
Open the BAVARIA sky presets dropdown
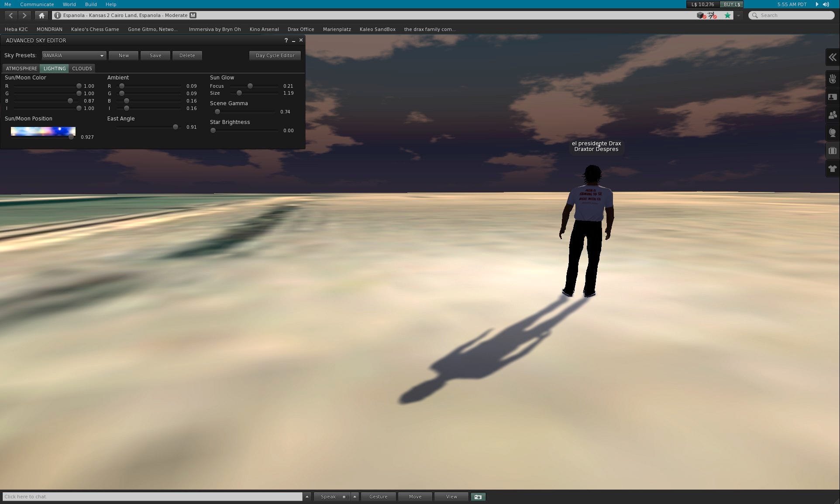(74, 55)
